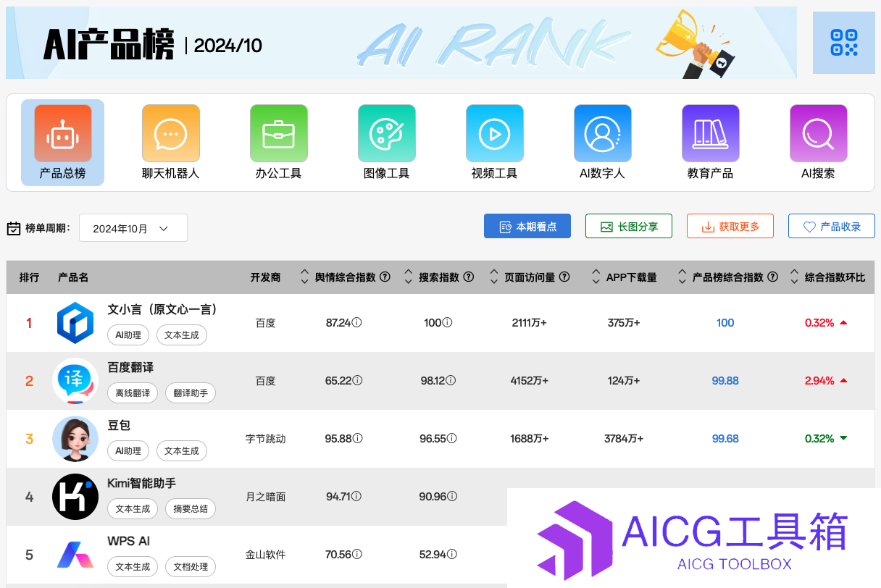Switch to the 图像工具 tab label
The height and width of the screenshot is (588, 881).
coord(386,174)
